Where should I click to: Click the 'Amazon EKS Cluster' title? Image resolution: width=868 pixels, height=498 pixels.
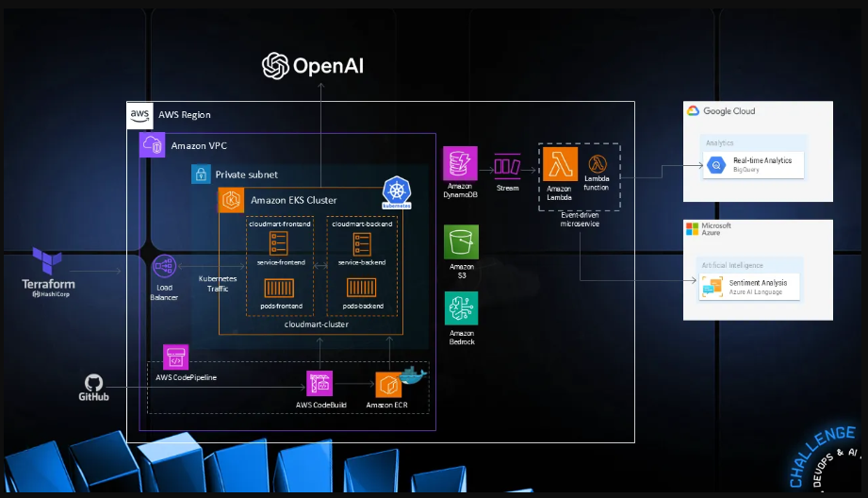click(x=293, y=200)
